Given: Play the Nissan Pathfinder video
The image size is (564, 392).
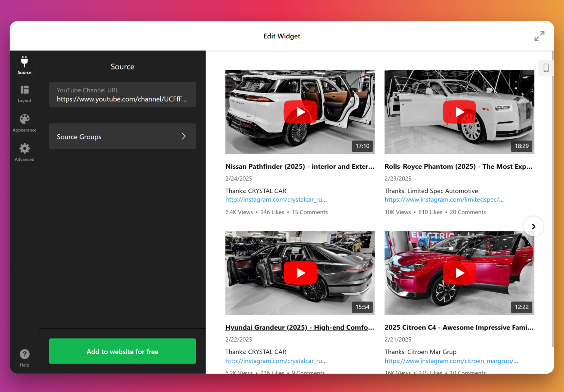Looking at the screenshot, I should (300, 112).
